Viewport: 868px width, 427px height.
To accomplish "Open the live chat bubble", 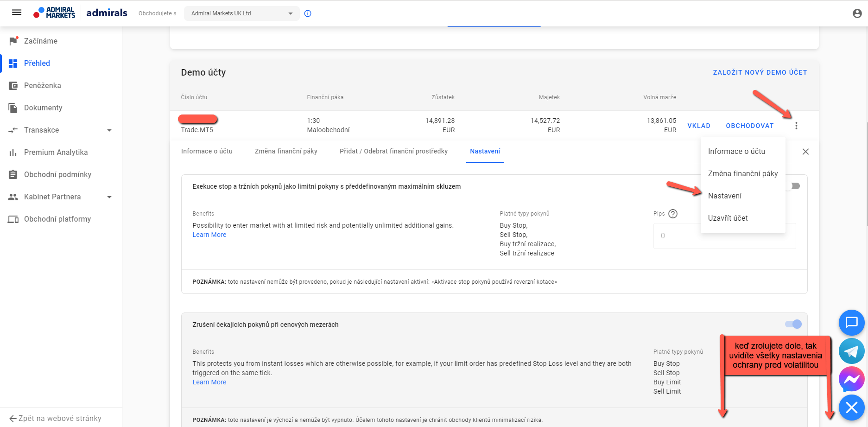I will coord(851,322).
